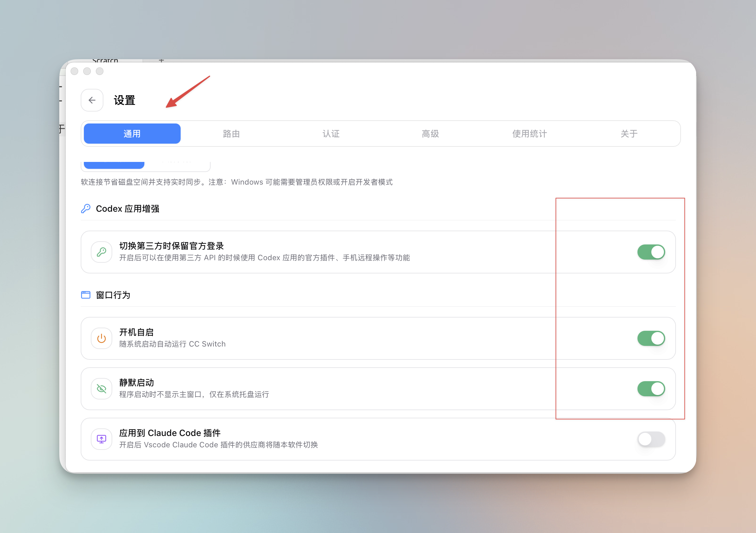The height and width of the screenshot is (533, 756).
Task: Click the 窗口行为 section heading
Action: click(x=113, y=295)
